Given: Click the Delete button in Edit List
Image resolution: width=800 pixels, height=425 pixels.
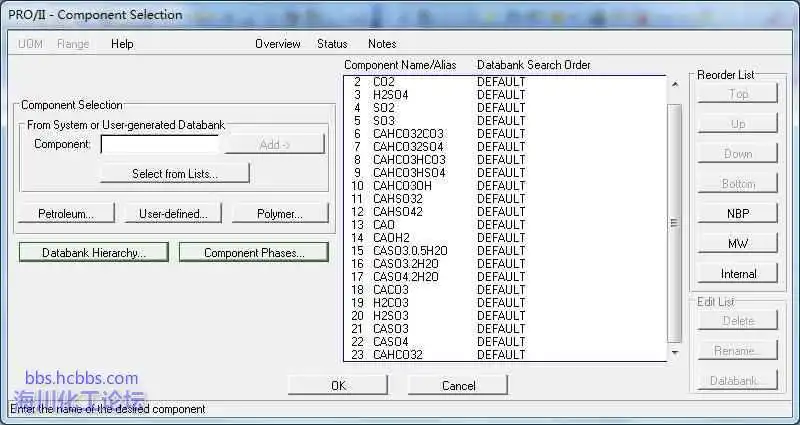Looking at the screenshot, I should tap(738, 320).
